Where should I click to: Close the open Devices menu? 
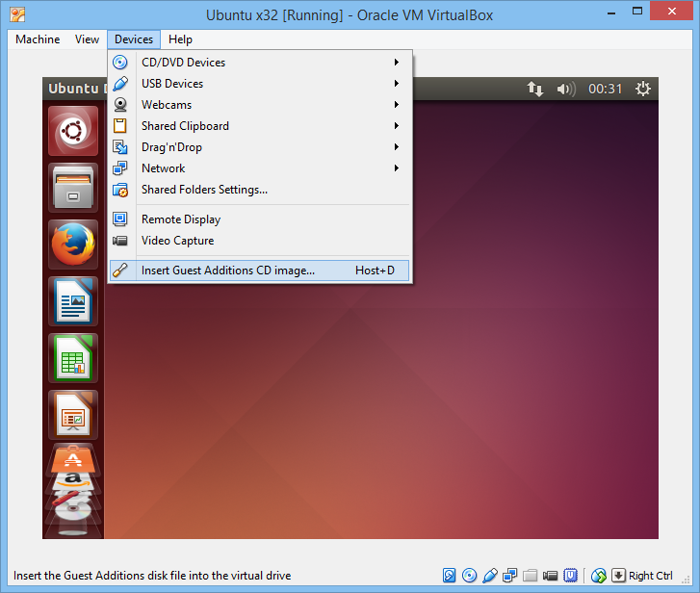pyautogui.click(x=134, y=39)
